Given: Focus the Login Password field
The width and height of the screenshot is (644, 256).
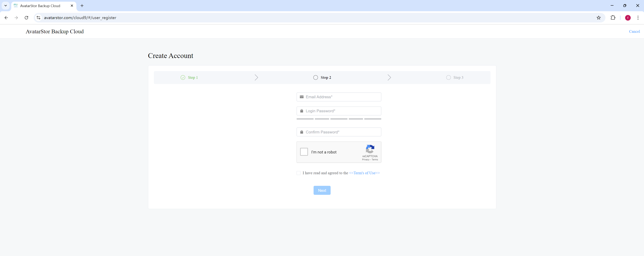Looking at the screenshot, I should pos(339,111).
